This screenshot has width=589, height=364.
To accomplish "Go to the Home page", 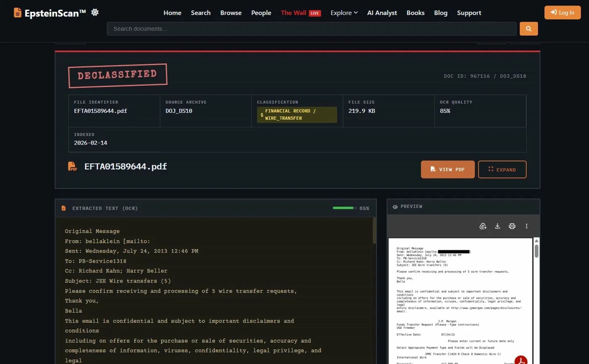I will point(172,13).
